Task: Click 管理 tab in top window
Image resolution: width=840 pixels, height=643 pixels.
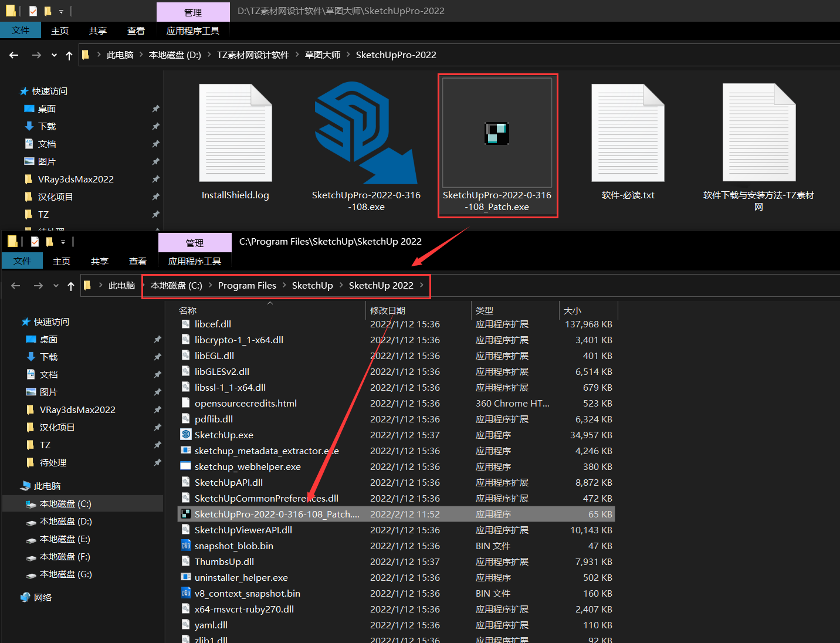Action: pyautogui.click(x=193, y=12)
